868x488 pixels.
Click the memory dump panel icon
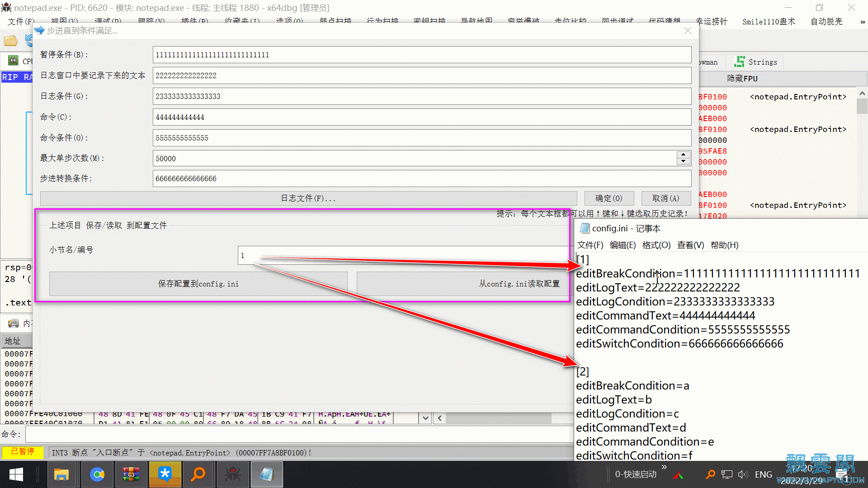[x=14, y=323]
